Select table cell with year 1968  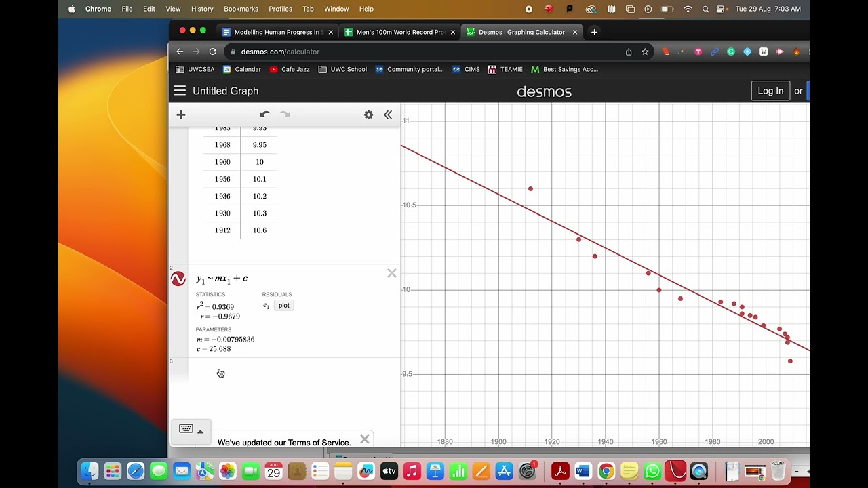pyautogui.click(x=222, y=145)
